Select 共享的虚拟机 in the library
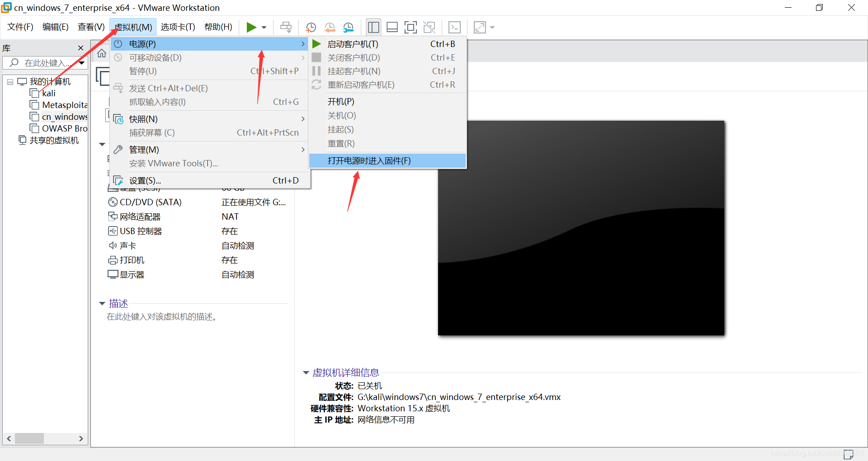 coord(49,140)
